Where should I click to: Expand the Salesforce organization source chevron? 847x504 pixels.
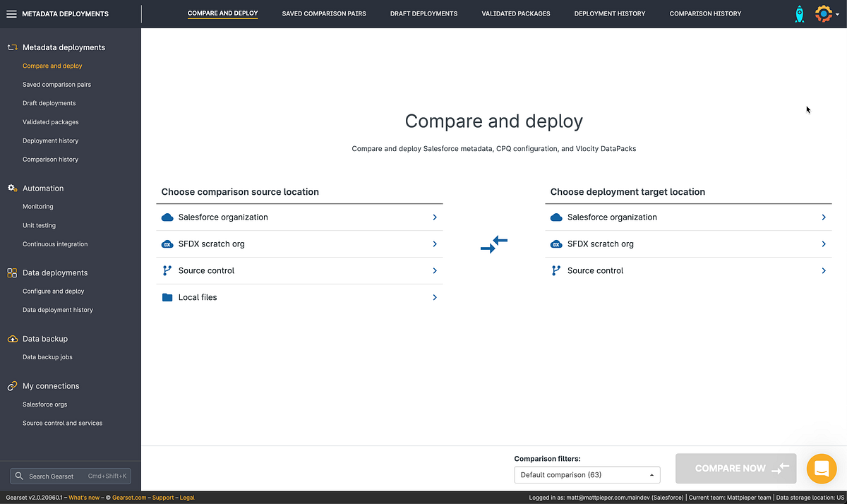pyautogui.click(x=435, y=217)
